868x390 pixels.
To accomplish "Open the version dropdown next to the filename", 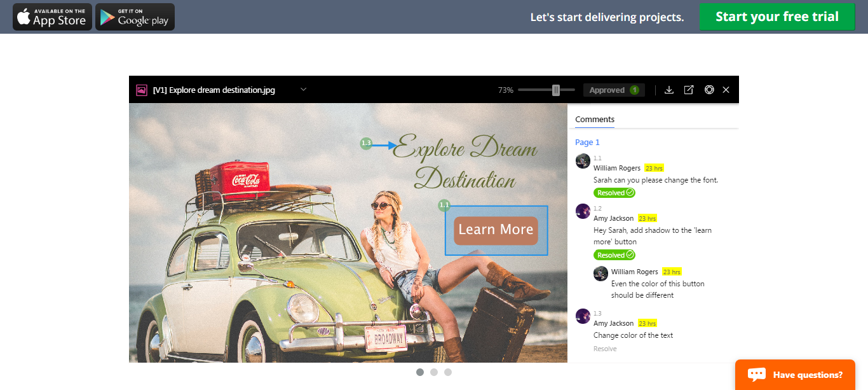I will click(x=303, y=89).
